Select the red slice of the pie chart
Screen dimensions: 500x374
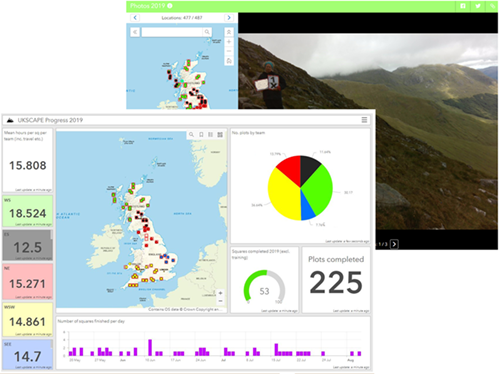click(291, 170)
